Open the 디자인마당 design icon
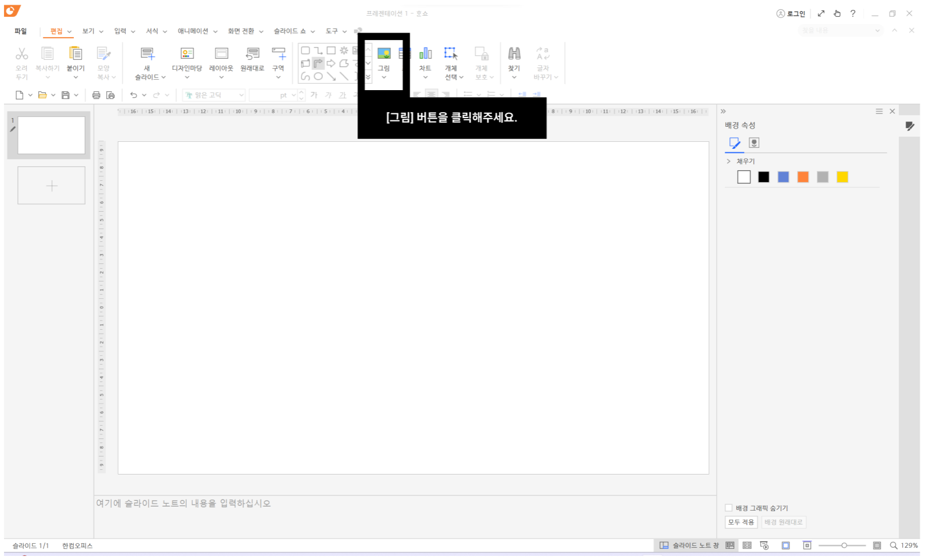 (187, 53)
